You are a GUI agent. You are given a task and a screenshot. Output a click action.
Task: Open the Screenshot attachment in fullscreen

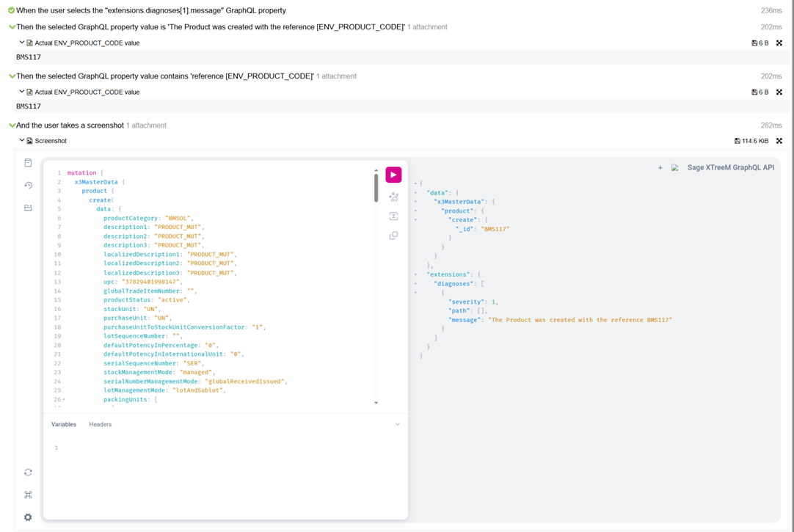[779, 141]
